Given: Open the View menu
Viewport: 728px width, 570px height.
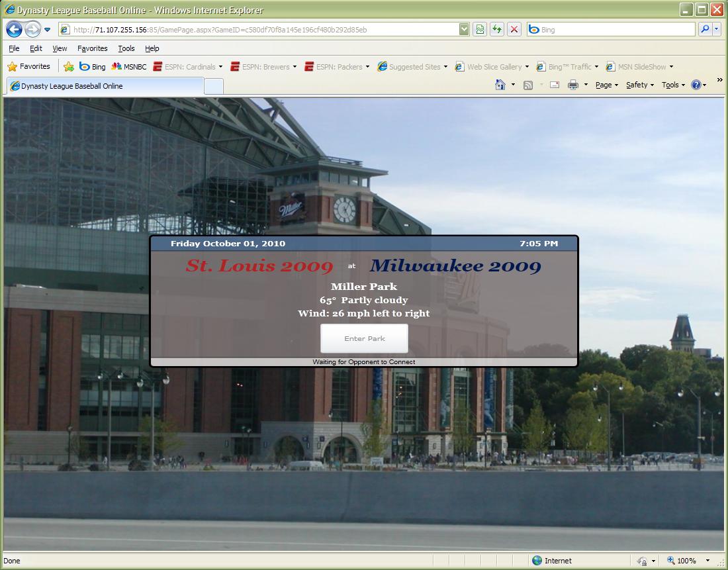Looking at the screenshot, I should (x=60, y=48).
